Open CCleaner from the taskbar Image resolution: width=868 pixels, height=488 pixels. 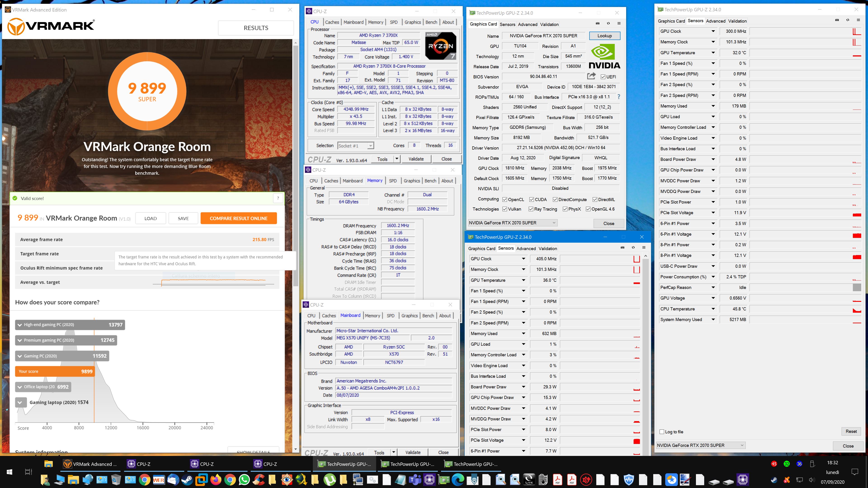[258, 480]
